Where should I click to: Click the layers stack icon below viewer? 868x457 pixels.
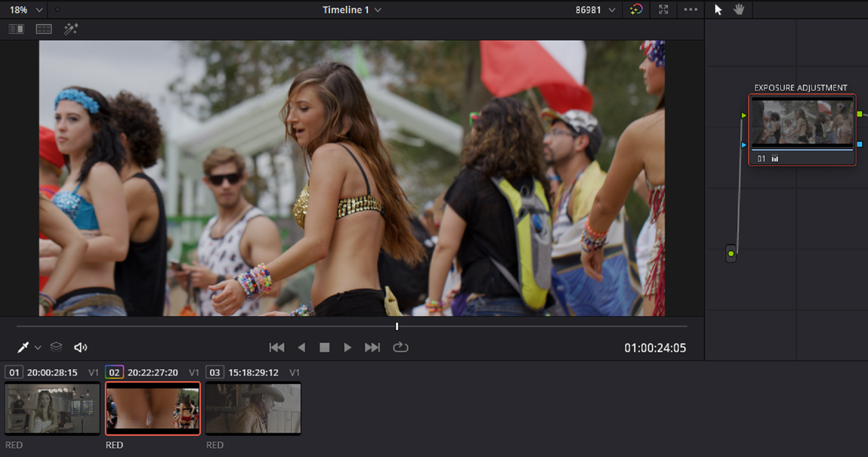tap(56, 346)
